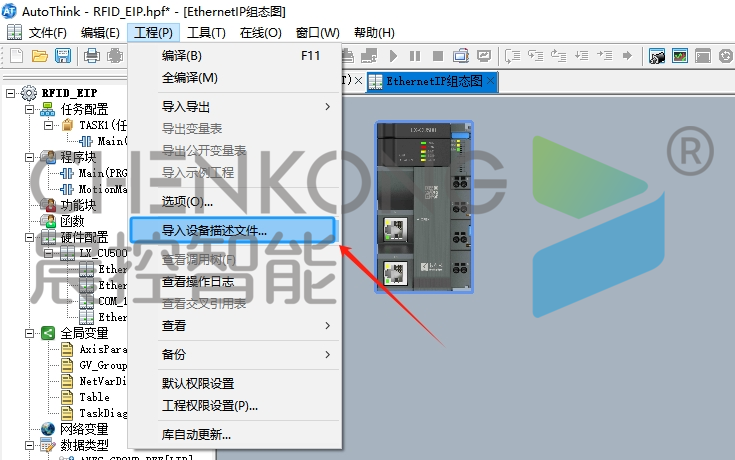Collapse the 全局变量 tree node
The height and width of the screenshot is (460, 735).
[29, 333]
